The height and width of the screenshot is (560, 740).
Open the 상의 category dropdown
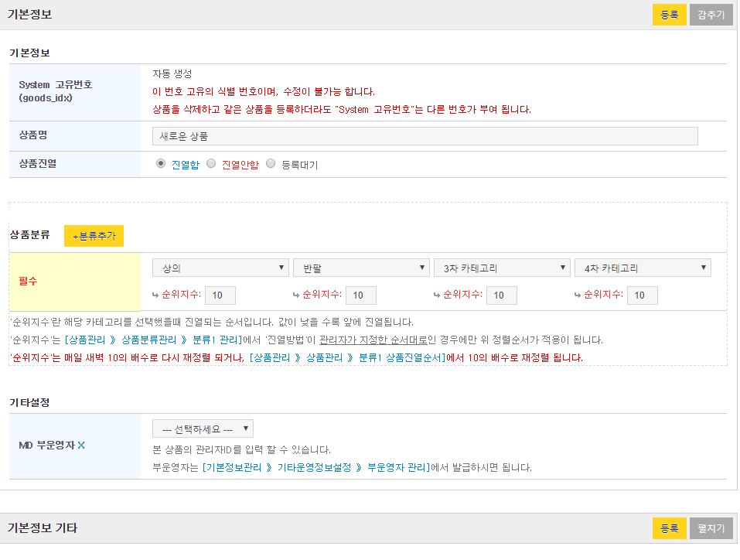(220, 268)
